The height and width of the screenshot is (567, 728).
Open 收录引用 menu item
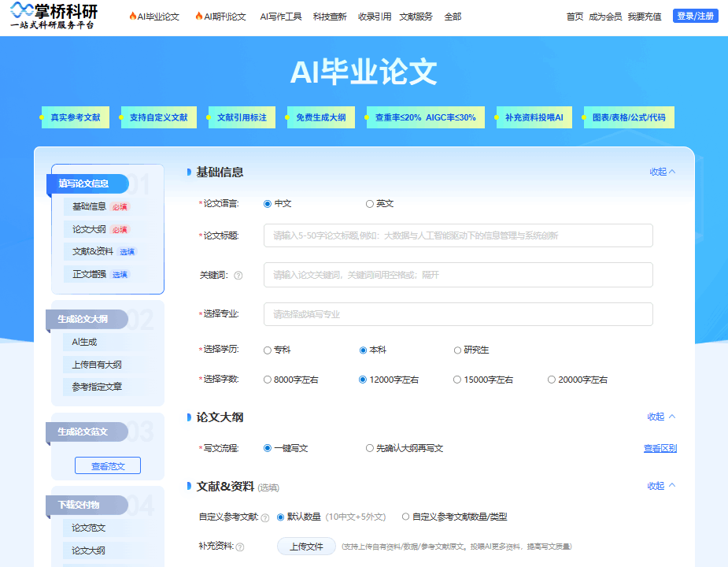point(375,17)
